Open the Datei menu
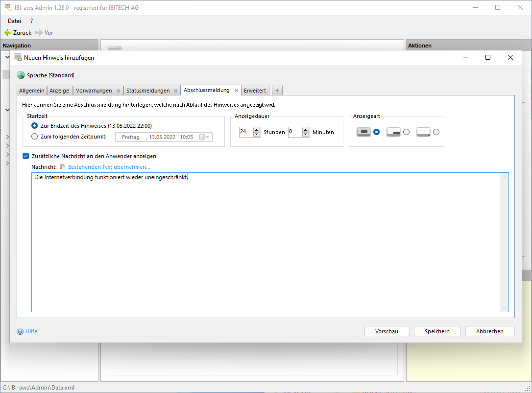 click(x=14, y=21)
